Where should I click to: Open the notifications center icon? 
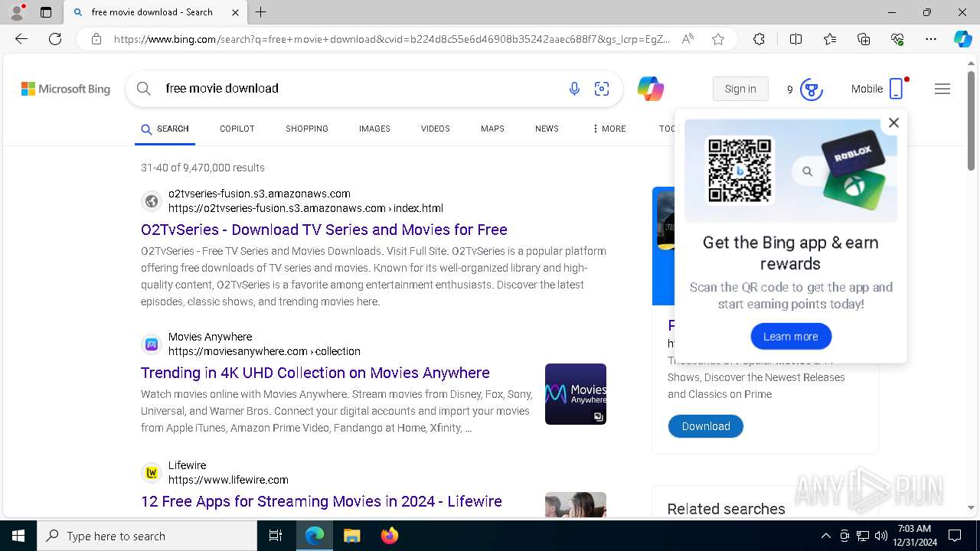955,536
